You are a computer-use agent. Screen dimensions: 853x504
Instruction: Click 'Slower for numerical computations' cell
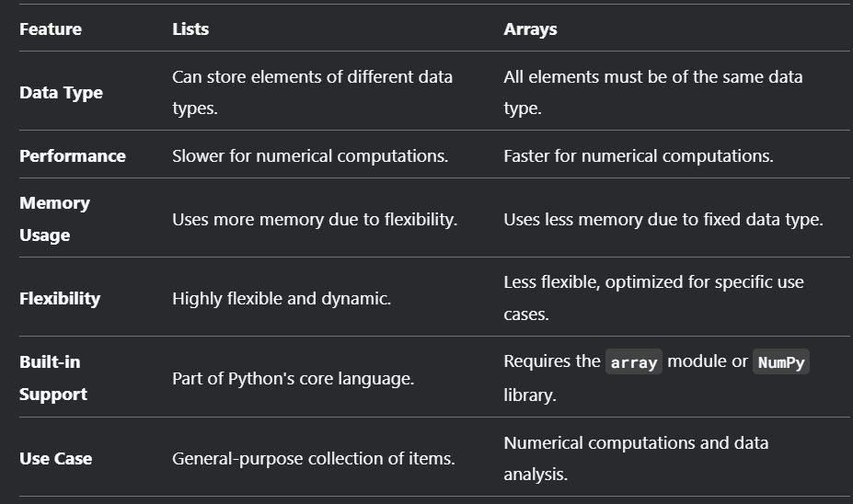tap(310, 156)
